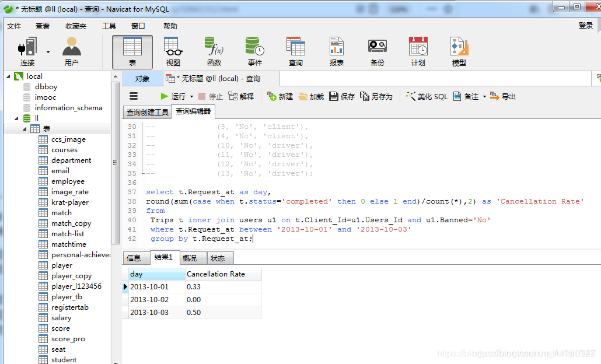This screenshot has height=364, width=601.
Task: Save the query with 保存 icon
Action: tap(342, 96)
